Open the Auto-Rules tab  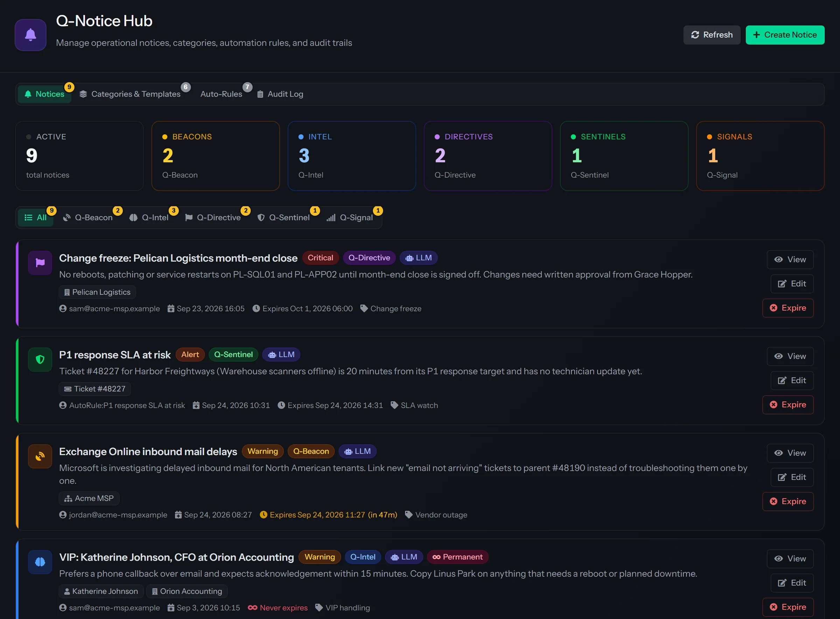[221, 94]
